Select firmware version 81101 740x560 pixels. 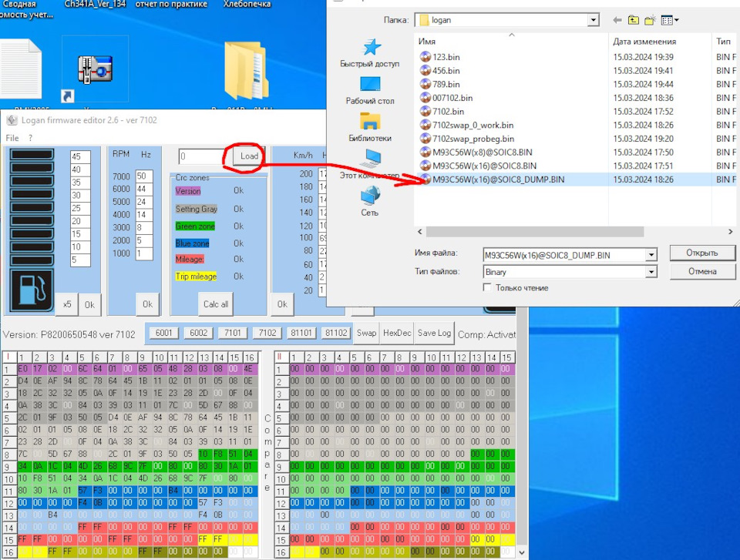[x=301, y=333]
